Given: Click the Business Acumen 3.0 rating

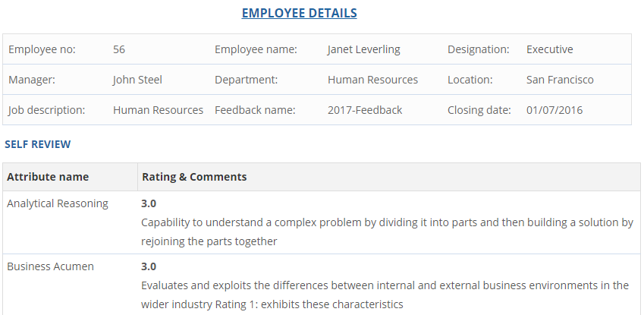Looking at the screenshot, I should (x=149, y=266).
